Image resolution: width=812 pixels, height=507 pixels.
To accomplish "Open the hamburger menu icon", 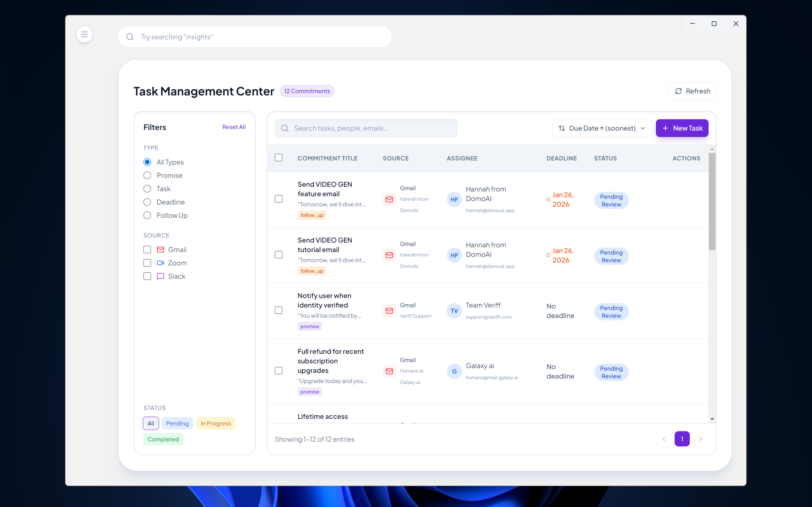I will click(x=84, y=35).
